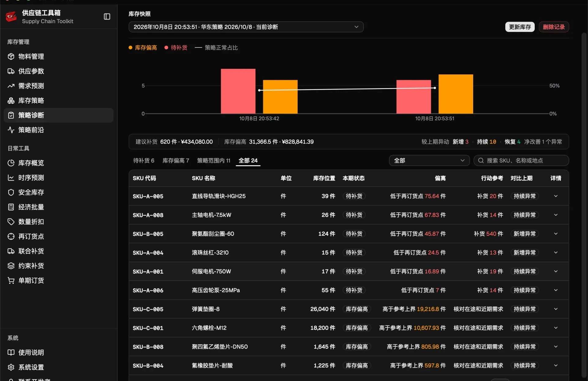Click the 库存策略 cubes icon
This screenshot has height=381, width=588.
click(x=11, y=100)
